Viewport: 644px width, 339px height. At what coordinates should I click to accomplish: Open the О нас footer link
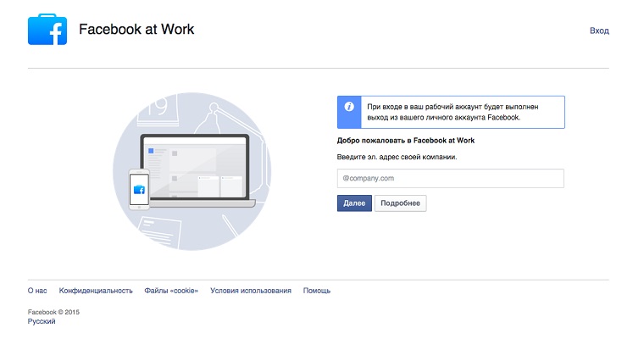click(x=37, y=291)
